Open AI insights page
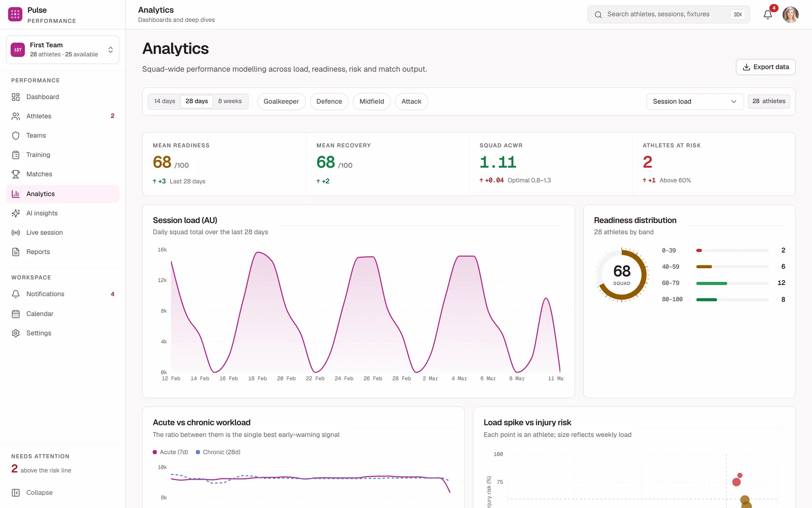 tap(63, 213)
